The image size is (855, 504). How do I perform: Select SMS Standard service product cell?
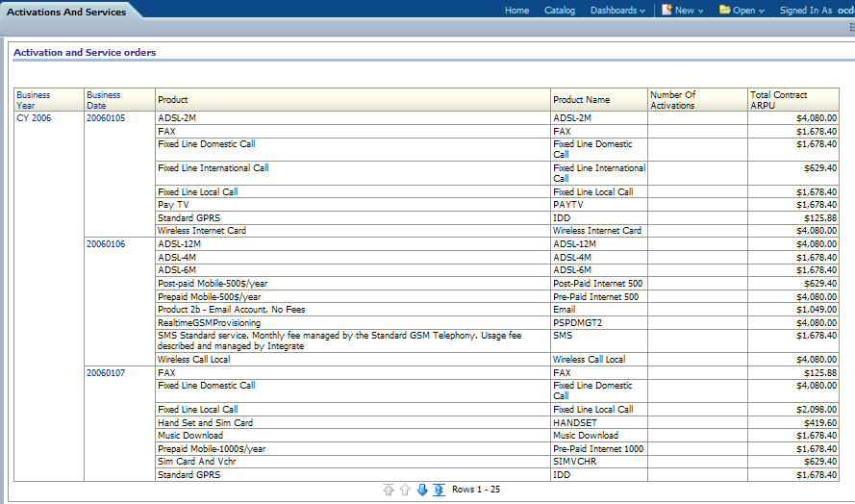coord(353,340)
